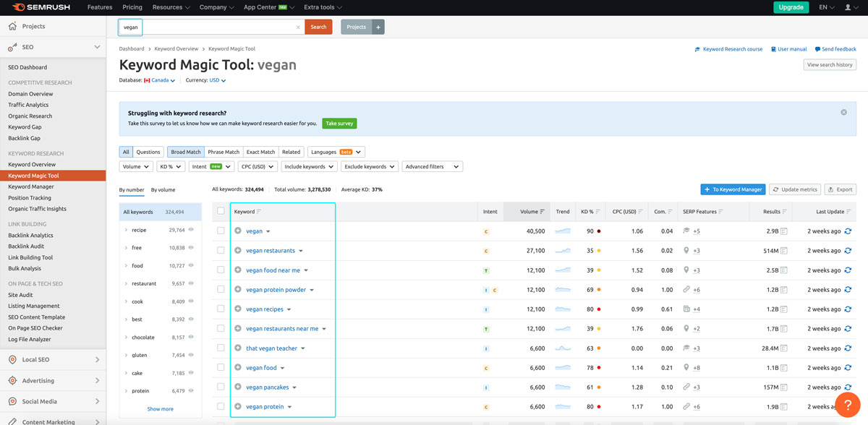Tick the that vegan teacher checkbox
Viewport: 868px width, 425px height.
point(221,348)
